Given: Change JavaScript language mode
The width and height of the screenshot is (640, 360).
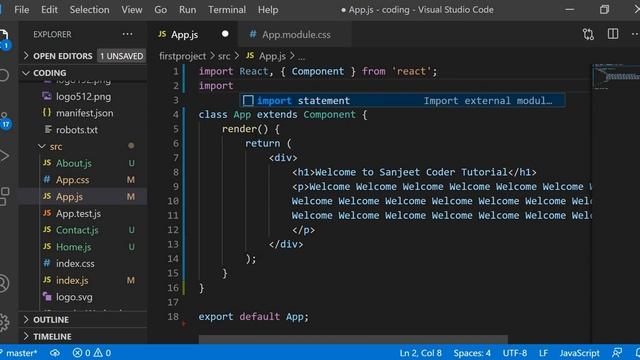Looking at the screenshot, I should pos(580,353).
